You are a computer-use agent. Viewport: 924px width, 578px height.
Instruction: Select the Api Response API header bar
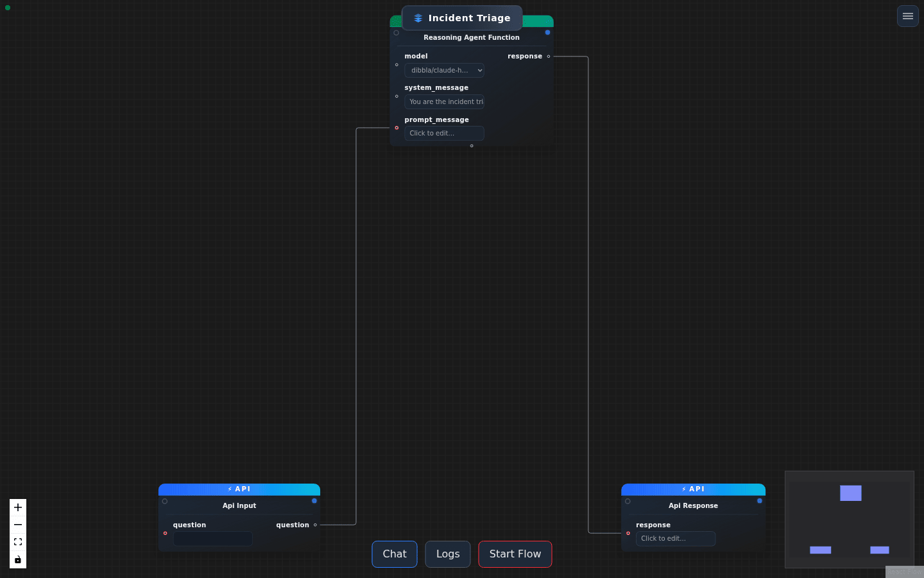pyautogui.click(x=694, y=489)
